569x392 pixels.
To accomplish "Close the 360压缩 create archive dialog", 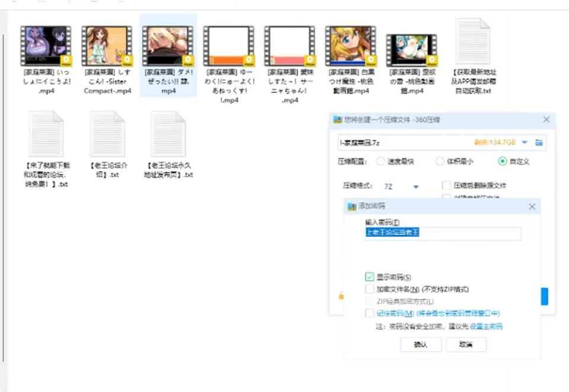I will (546, 120).
